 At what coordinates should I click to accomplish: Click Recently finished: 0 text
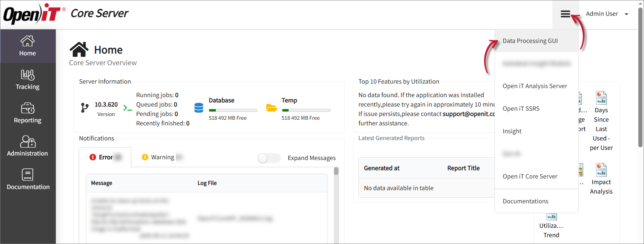pyautogui.click(x=163, y=123)
